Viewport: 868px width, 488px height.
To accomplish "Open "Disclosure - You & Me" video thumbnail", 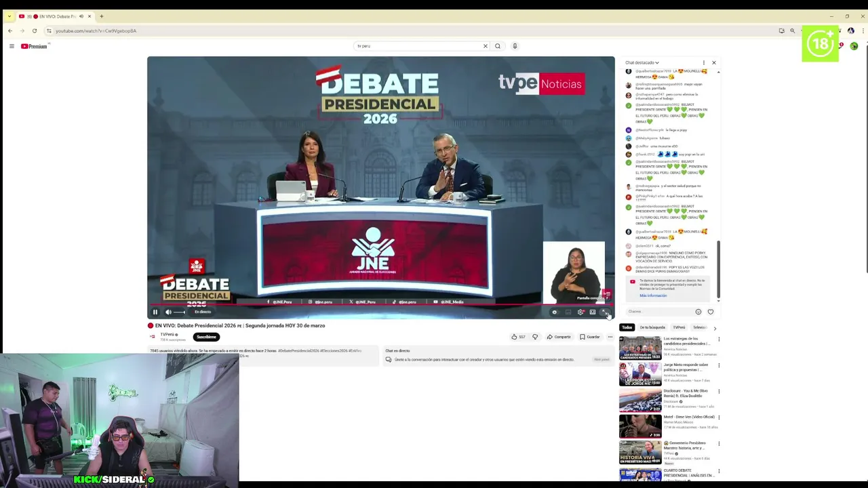I will click(x=640, y=400).
